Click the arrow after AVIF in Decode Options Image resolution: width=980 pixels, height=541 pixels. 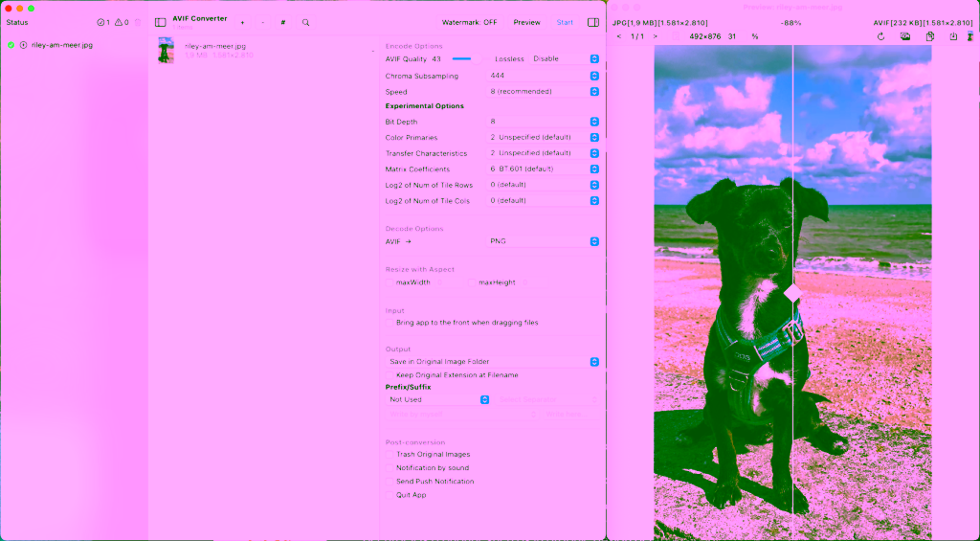point(408,241)
